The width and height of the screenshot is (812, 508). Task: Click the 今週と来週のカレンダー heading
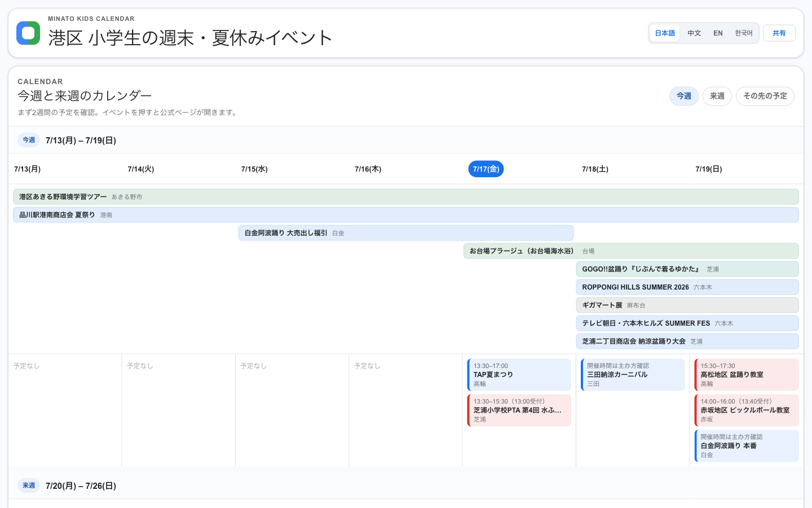(85, 96)
